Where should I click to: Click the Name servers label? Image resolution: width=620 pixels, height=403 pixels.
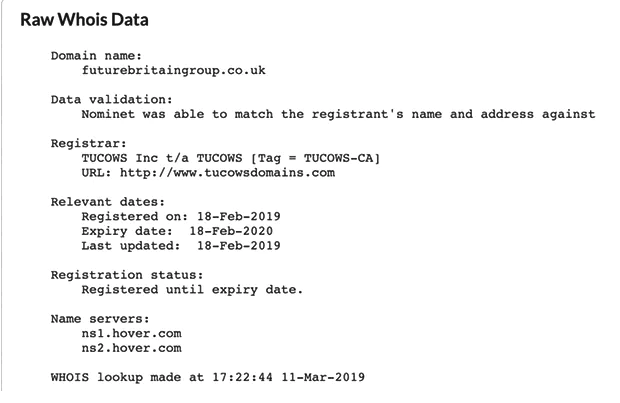tap(100, 319)
